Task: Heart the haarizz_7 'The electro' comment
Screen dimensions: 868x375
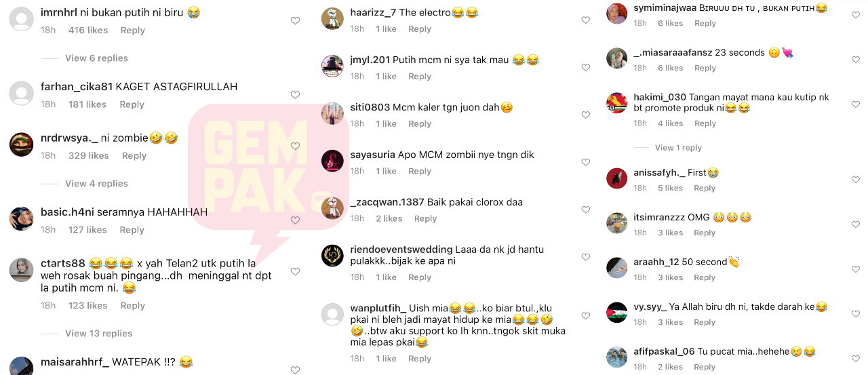Action: tap(586, 20)
